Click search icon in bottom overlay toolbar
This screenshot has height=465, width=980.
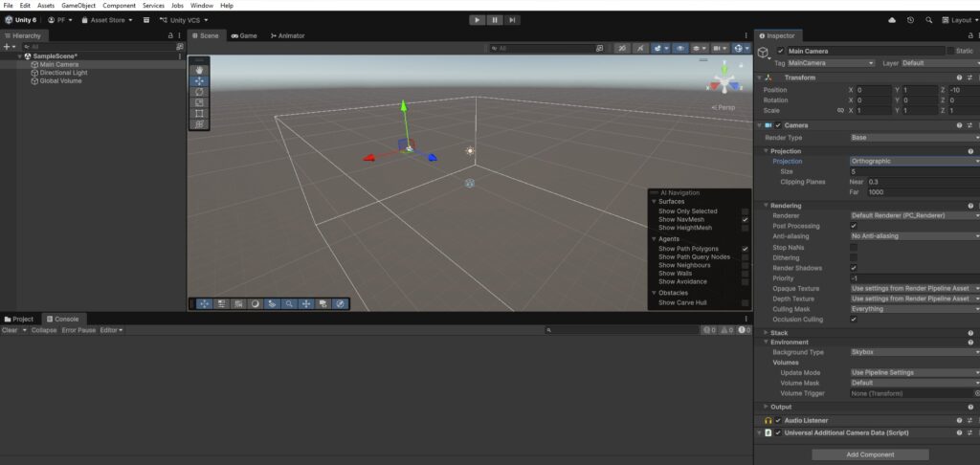point(289,303)
